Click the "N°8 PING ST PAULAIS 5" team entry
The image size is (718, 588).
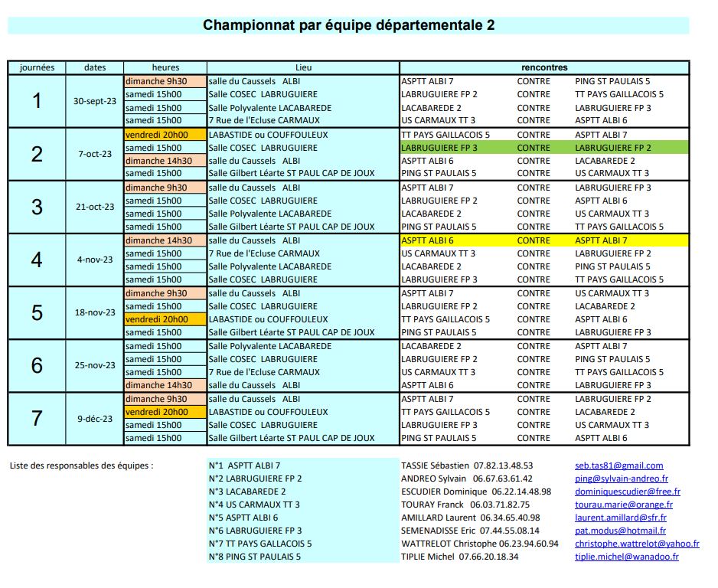(254, 557)
